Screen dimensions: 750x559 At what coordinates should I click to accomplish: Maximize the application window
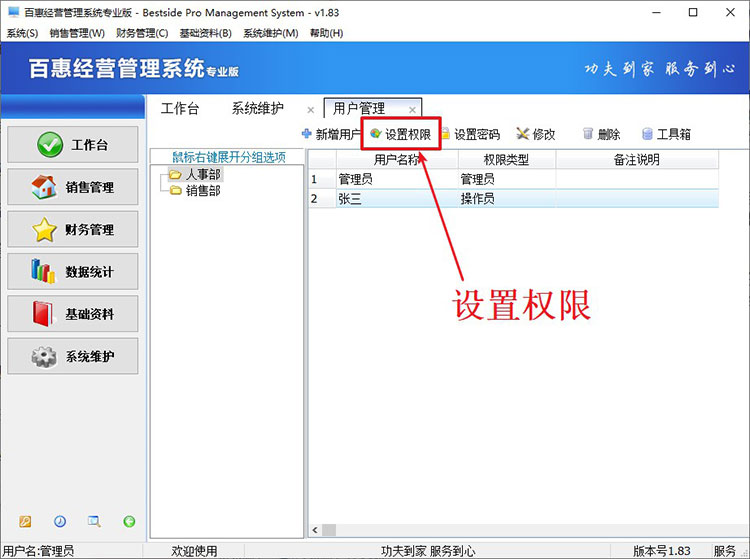pos(693,12)
